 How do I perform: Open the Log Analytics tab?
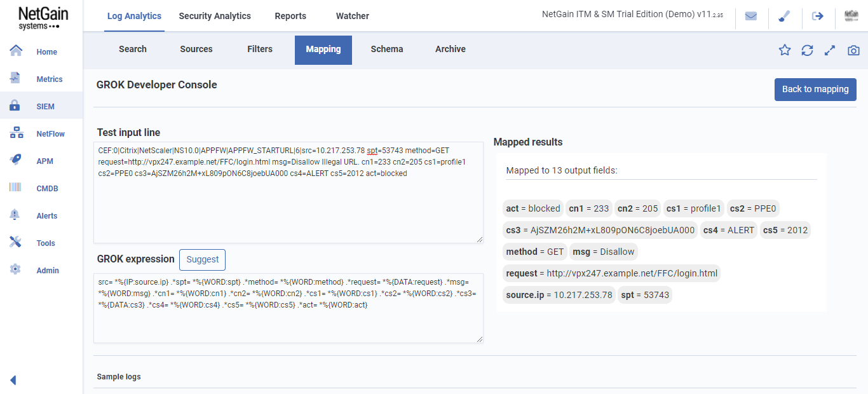tap(134, 16)
